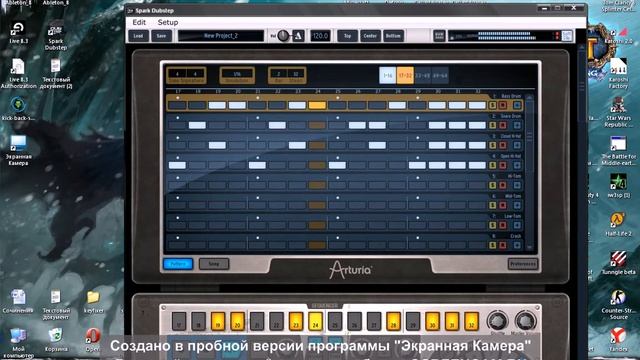Image resolution: width=640 pixels, height=360 pixels.
Task: Mute the Mid-Tom track
Action: coord(503,205)
